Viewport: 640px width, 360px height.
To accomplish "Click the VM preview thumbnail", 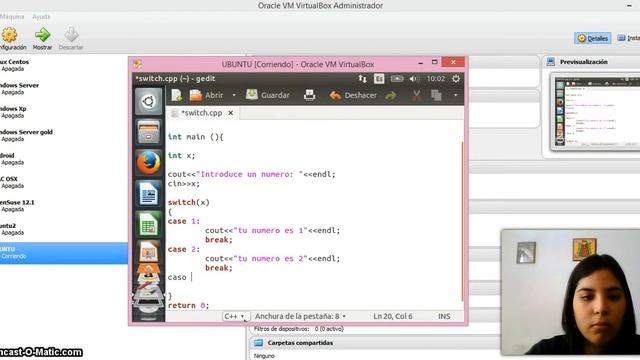I will [x=596, y=112].
